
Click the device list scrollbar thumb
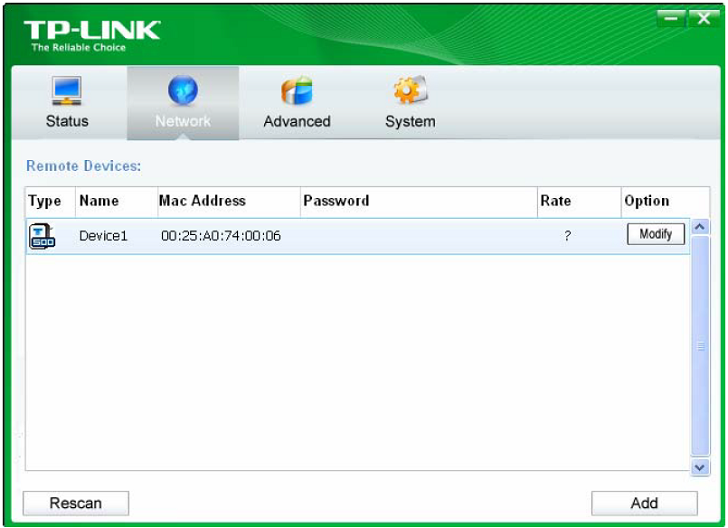[x=700, y=345]
